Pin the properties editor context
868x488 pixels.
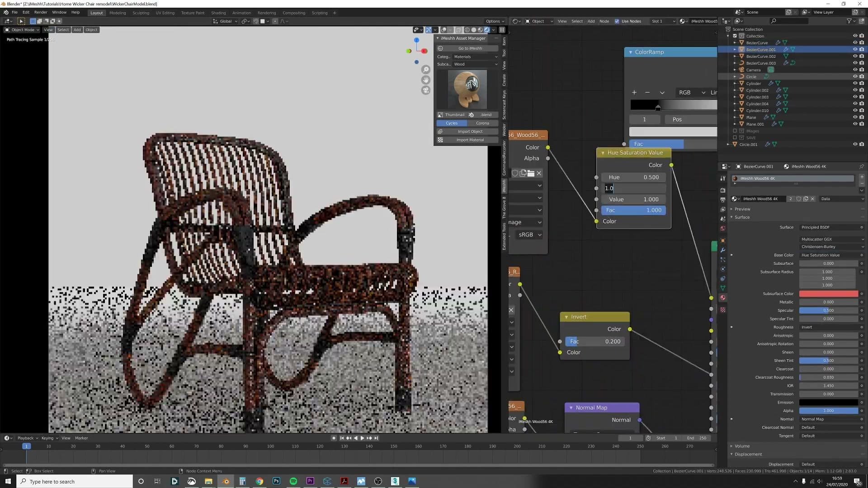[861, 166]
